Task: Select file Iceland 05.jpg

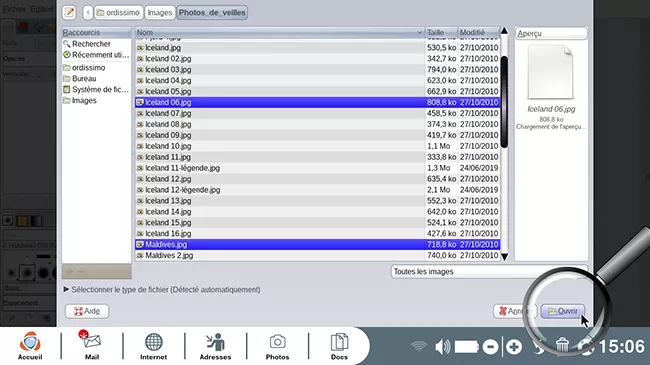Action: click(x=318, y=91)
